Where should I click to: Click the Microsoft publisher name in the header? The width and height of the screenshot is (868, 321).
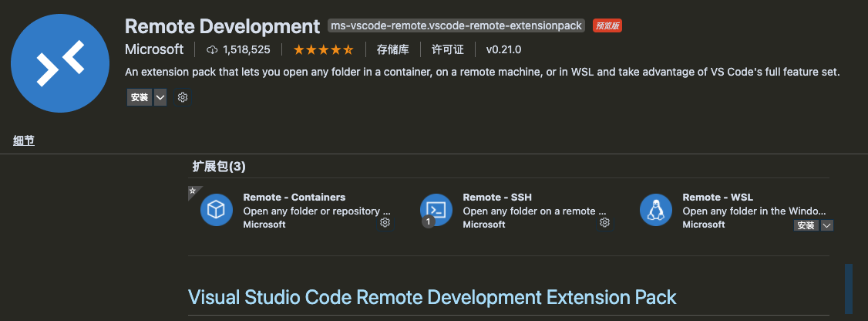pos(154,50)
